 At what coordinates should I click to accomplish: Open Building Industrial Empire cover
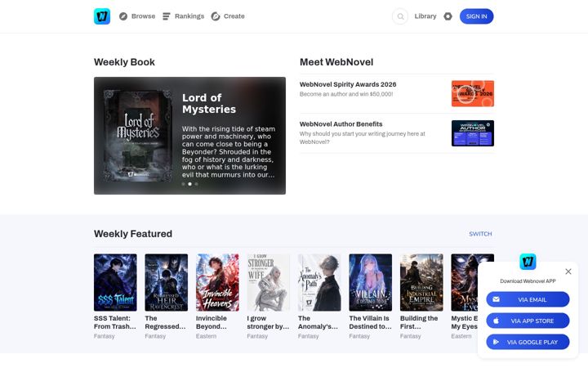[x=421, y=282]
